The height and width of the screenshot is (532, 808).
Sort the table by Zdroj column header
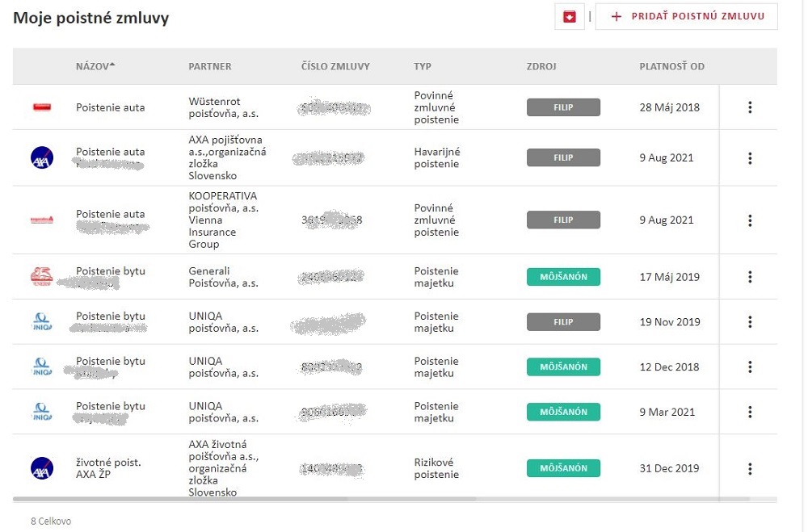541,66
